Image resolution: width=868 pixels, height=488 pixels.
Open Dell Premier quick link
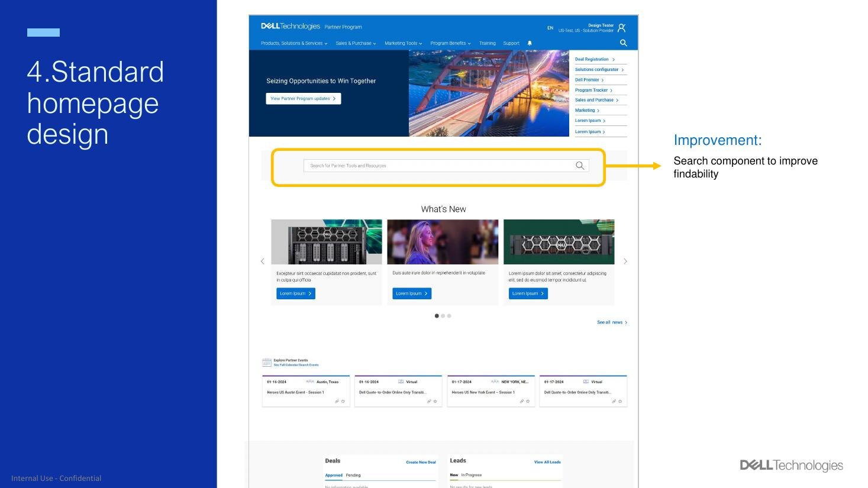(589, 80)
